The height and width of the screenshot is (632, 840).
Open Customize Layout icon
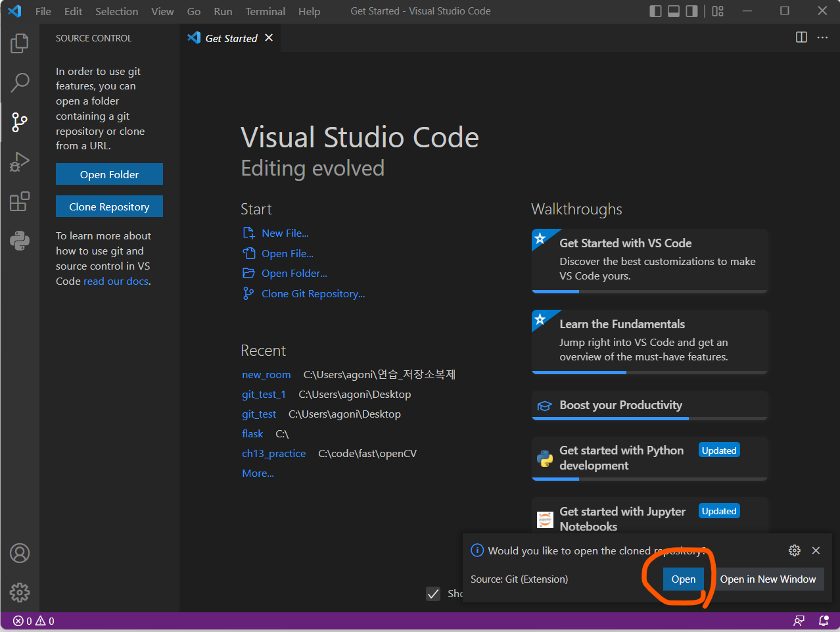[x=718, y=11]
